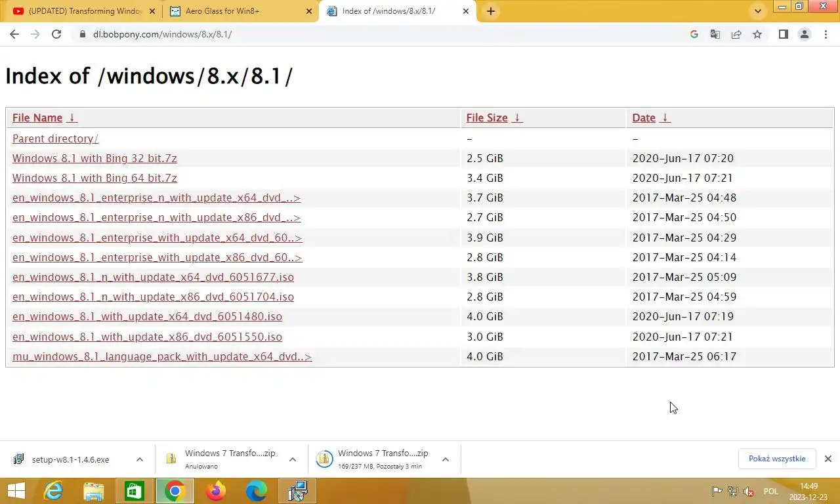Screen dimensions: 840x504
Task: Download en_windows_8.1_with_update_x86_dvd_6051550.iso
Action: (147, 337)
